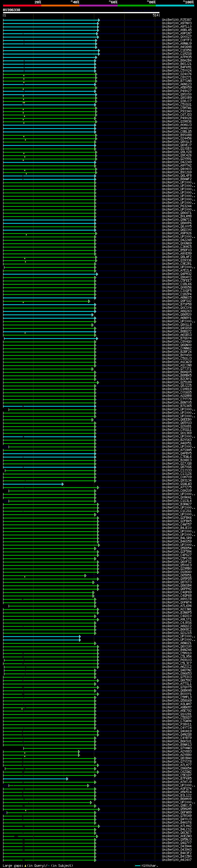Open hit UniRef100_Q39836
197x868 pixels.
coord(177,121)
